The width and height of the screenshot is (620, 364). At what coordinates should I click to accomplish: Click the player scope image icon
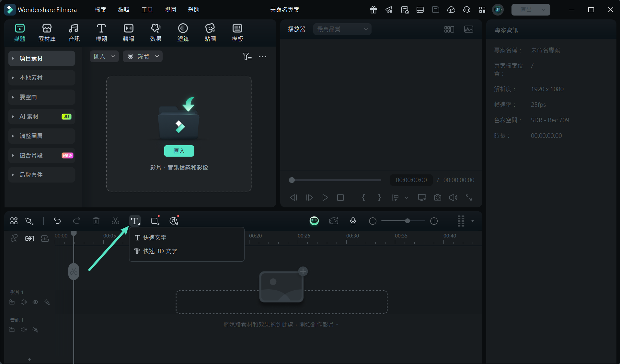click(469, 29)
